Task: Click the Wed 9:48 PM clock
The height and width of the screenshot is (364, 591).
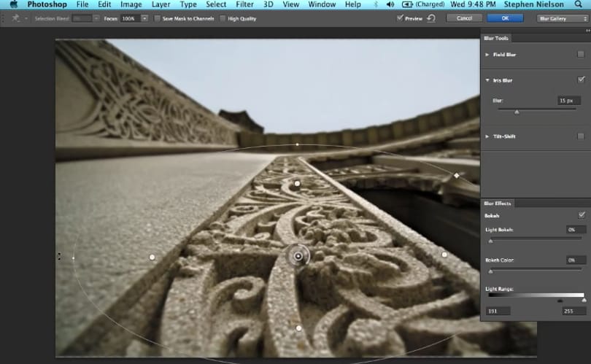Action: pyautogui.click(x=473, y=4)
